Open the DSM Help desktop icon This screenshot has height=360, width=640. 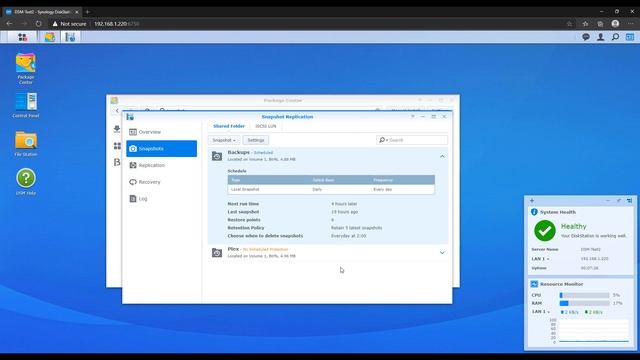[x=26, y=182]
